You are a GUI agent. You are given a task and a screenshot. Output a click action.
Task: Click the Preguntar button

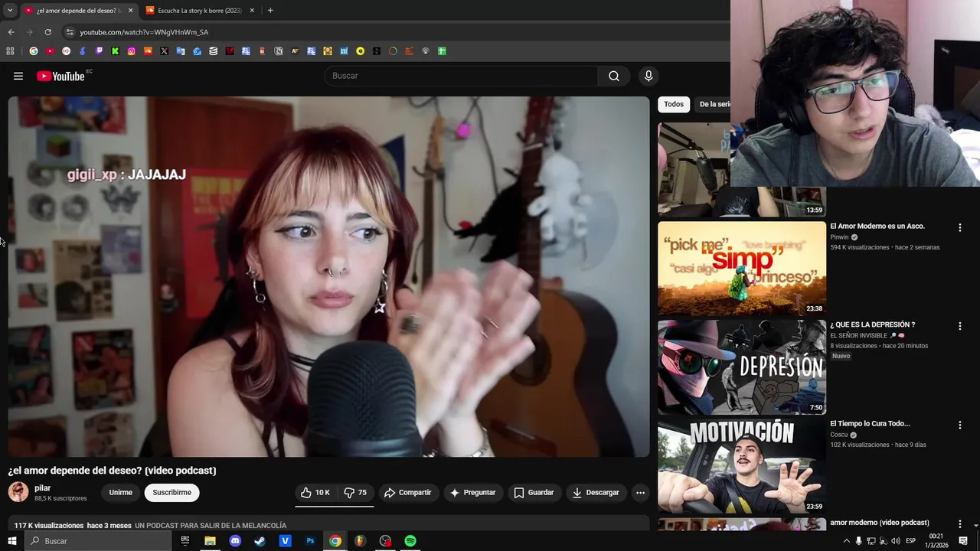[x=473, y=492]
